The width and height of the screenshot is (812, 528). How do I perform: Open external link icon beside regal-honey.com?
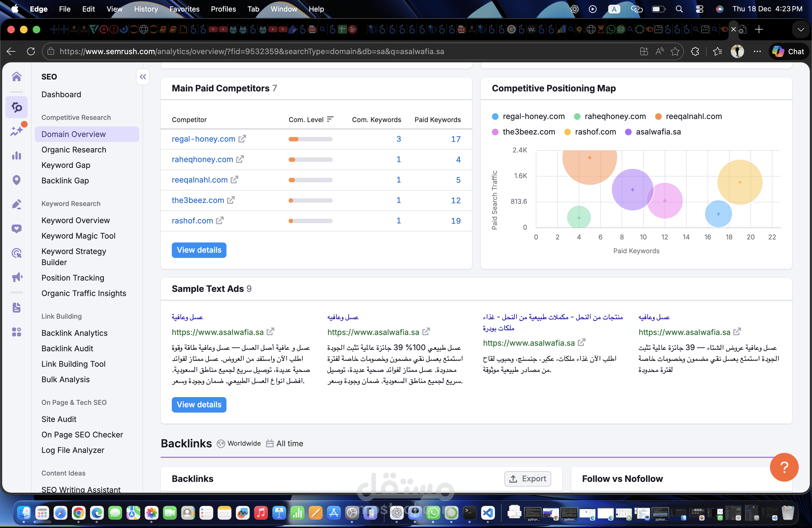[x=242, y=139]
